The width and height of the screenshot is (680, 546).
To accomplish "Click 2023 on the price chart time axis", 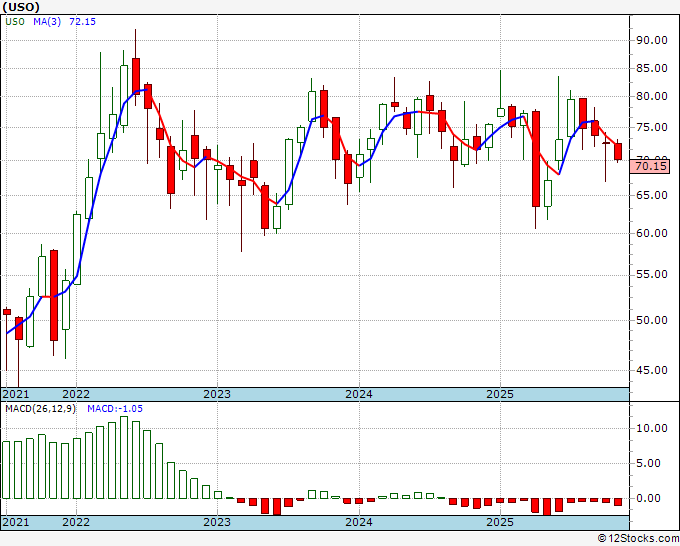I will 217,394.
